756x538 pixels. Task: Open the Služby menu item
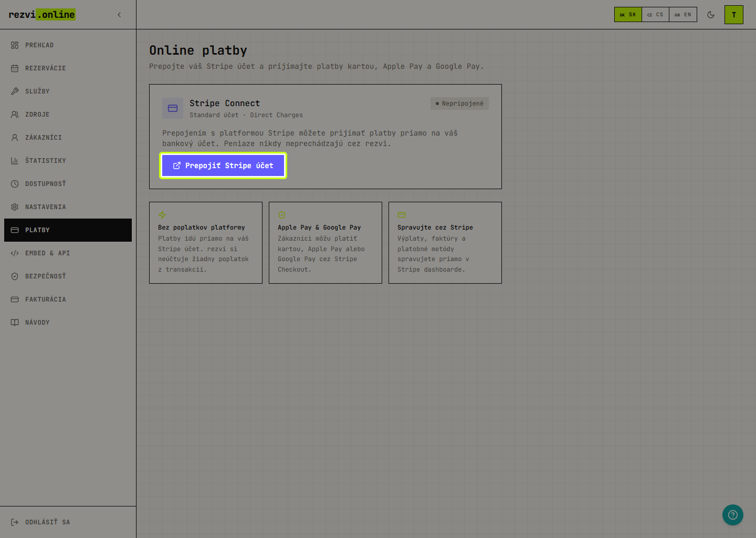[68, 91]
